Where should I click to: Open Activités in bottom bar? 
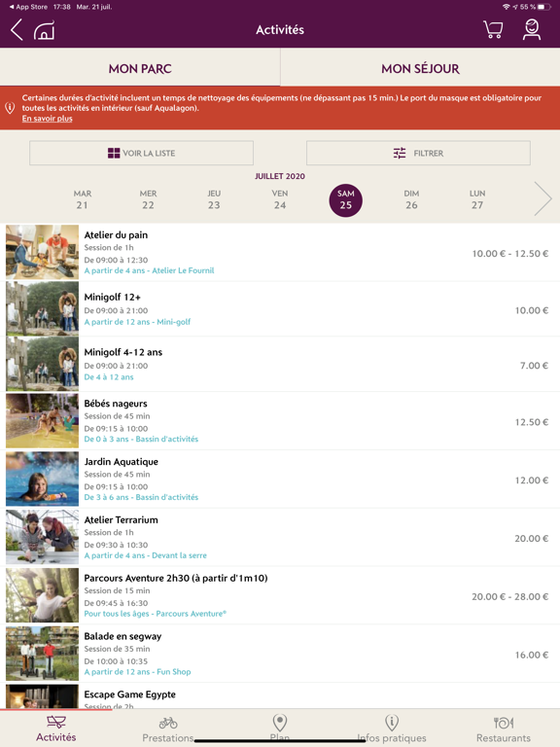point(56,729)
